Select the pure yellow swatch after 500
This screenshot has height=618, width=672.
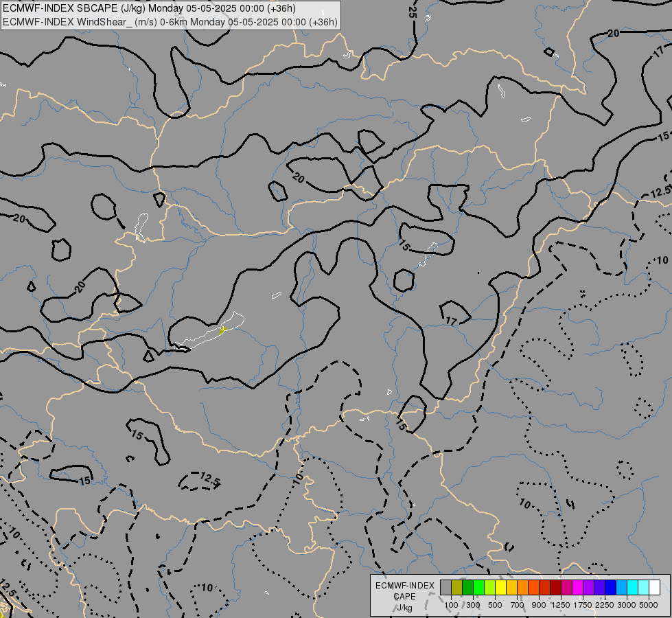click(500, 588)
